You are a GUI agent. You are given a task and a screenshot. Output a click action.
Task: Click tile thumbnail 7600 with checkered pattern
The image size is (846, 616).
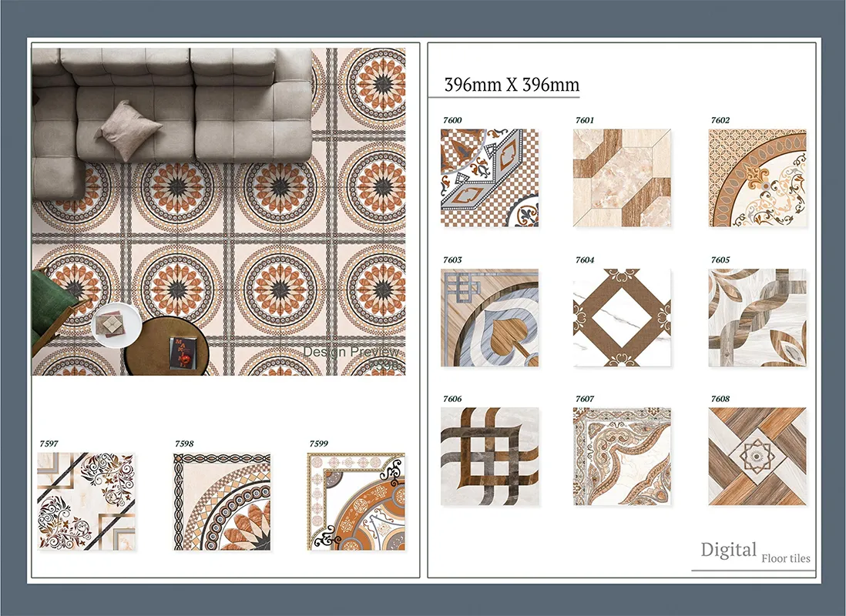[x=489, y=178]
